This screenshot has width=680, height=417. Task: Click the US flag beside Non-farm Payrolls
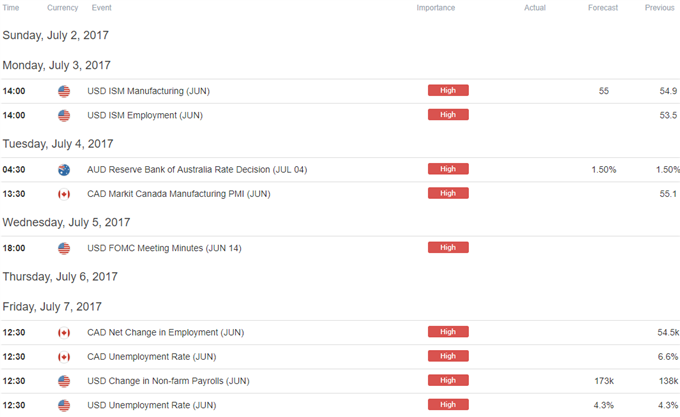coord(64,381)
